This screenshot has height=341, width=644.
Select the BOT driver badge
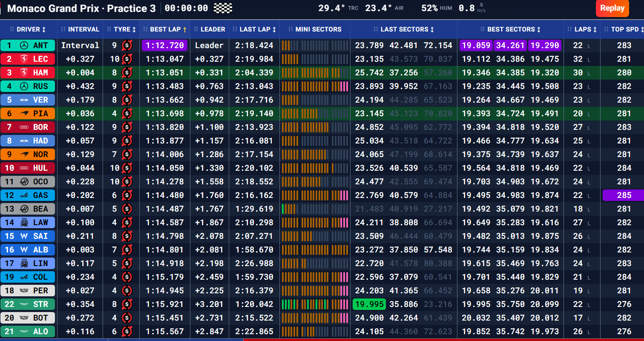click(x=28, y=318)
